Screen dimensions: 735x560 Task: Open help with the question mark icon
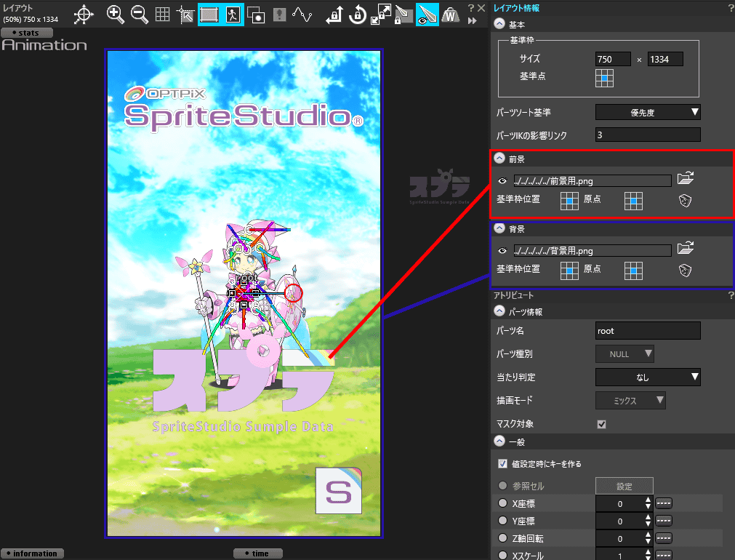coord(471,8)
